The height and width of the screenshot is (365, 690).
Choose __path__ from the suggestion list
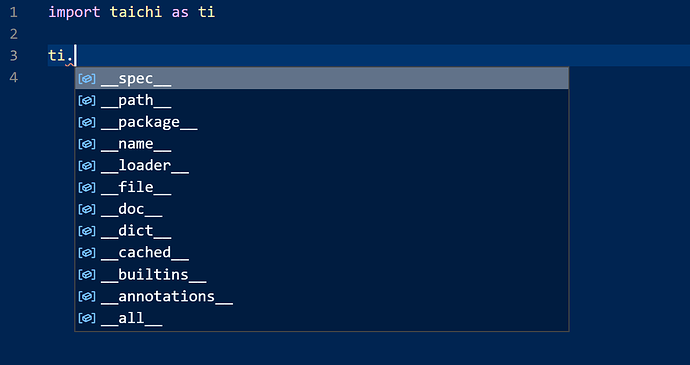322,100
